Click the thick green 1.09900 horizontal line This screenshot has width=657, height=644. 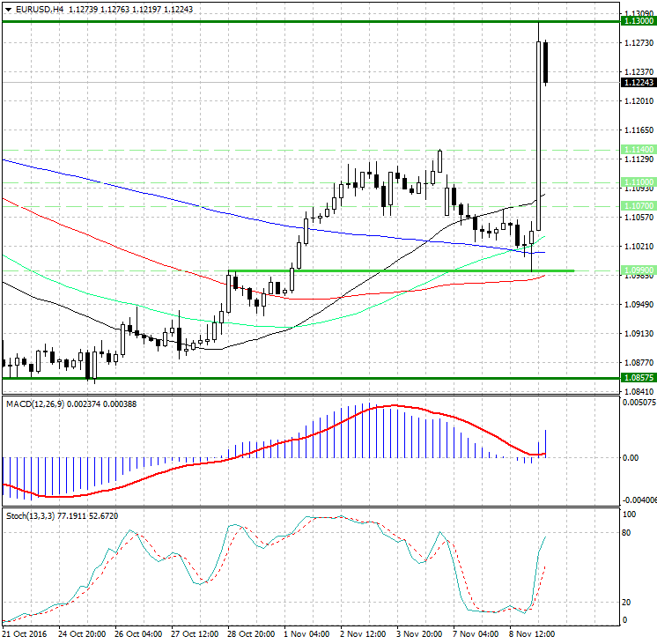click(401, 270)
